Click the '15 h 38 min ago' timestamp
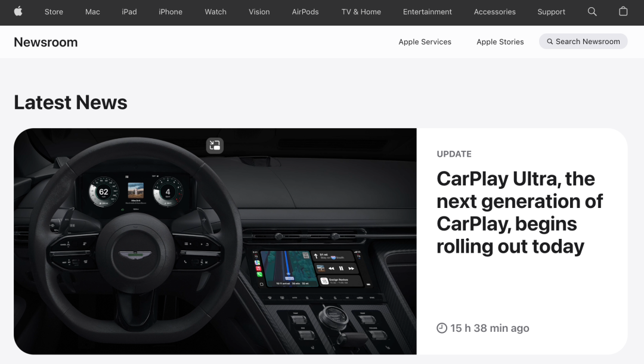This screenshot has height=364, width=644. (483, 328)
